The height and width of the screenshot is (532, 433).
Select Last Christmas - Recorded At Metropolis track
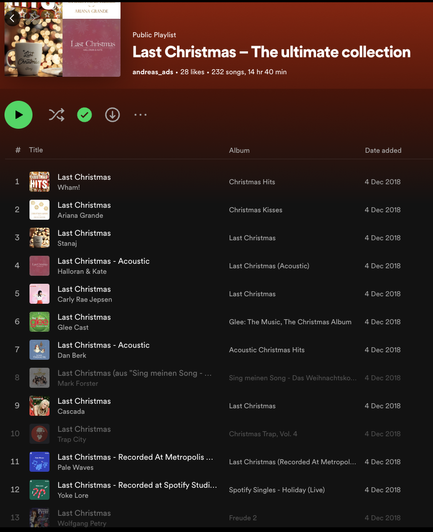(x=135, y=457)
